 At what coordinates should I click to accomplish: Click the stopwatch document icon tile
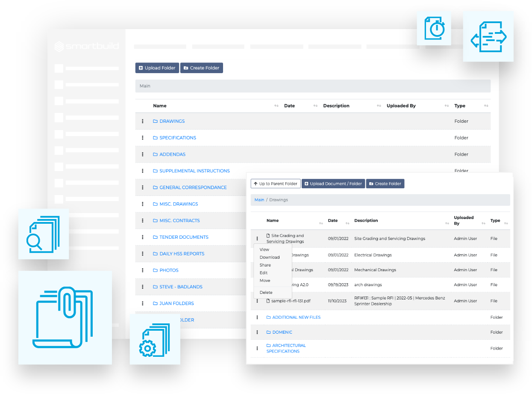pyautogui.click(x=434, y=28)
